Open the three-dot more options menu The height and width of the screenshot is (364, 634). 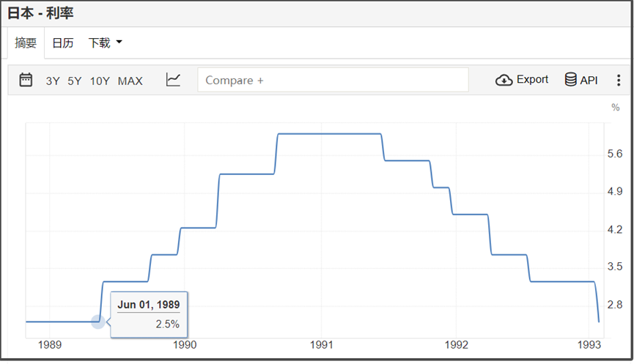point(618,81)
